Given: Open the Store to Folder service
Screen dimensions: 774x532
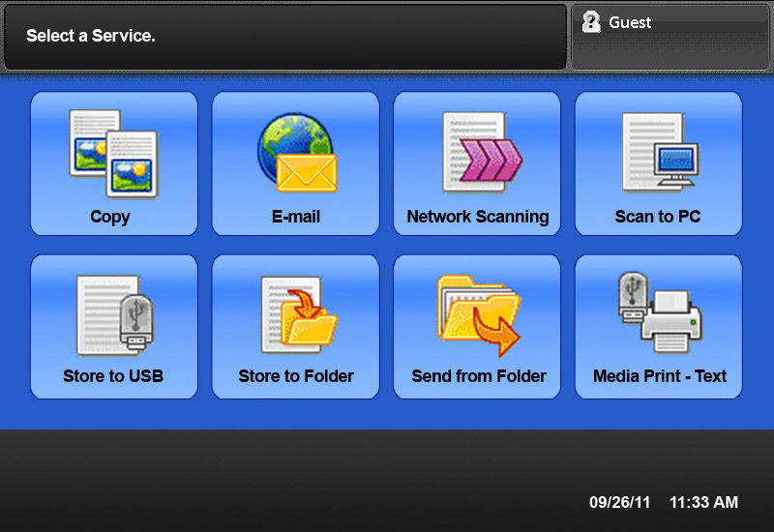Looking at the screenshot, I should coord(296,327).
